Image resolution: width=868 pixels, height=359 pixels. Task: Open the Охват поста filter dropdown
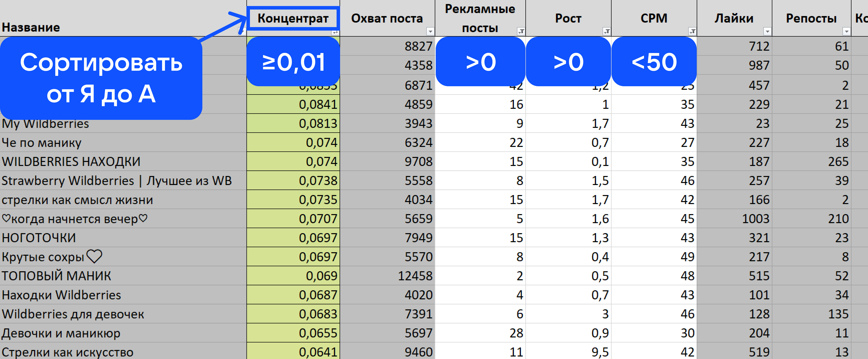(x=430, y=32)
